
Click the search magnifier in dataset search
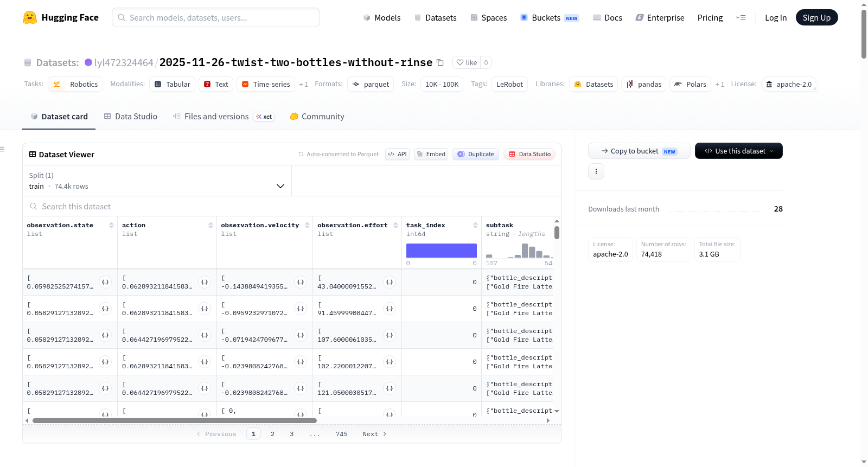click(x=34, y=207)
